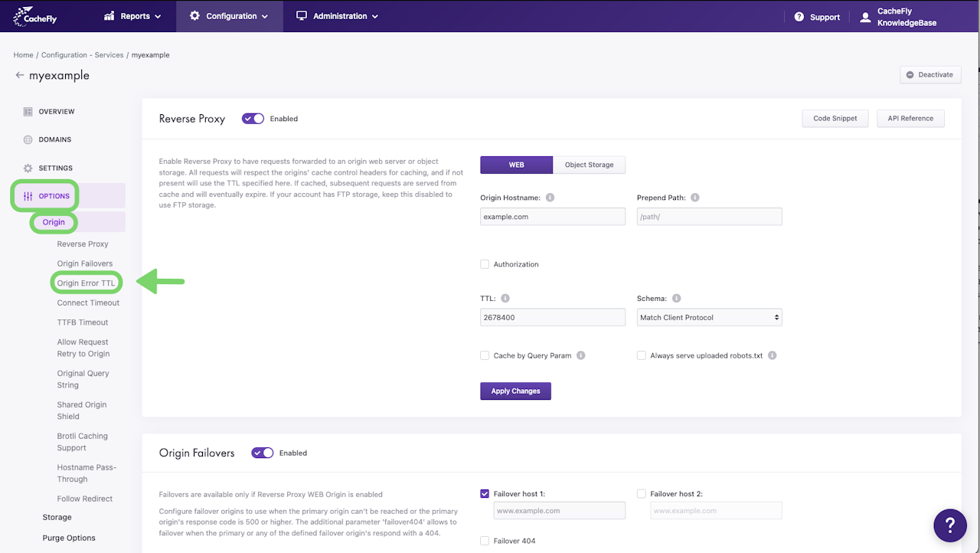Screen dimensions: 980x553
Task: Open the Domains sidebar item
Action: [55, 140]
